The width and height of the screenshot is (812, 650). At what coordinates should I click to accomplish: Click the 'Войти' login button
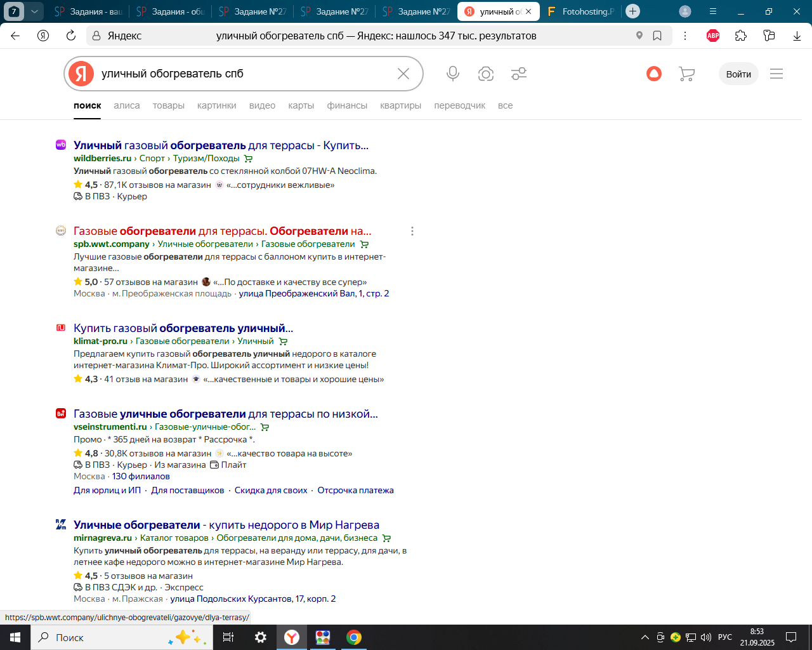click(x=738, y=74)
